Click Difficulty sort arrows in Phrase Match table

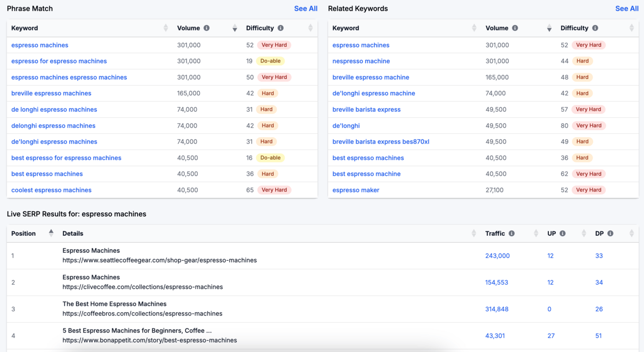(x=311, y=28)
